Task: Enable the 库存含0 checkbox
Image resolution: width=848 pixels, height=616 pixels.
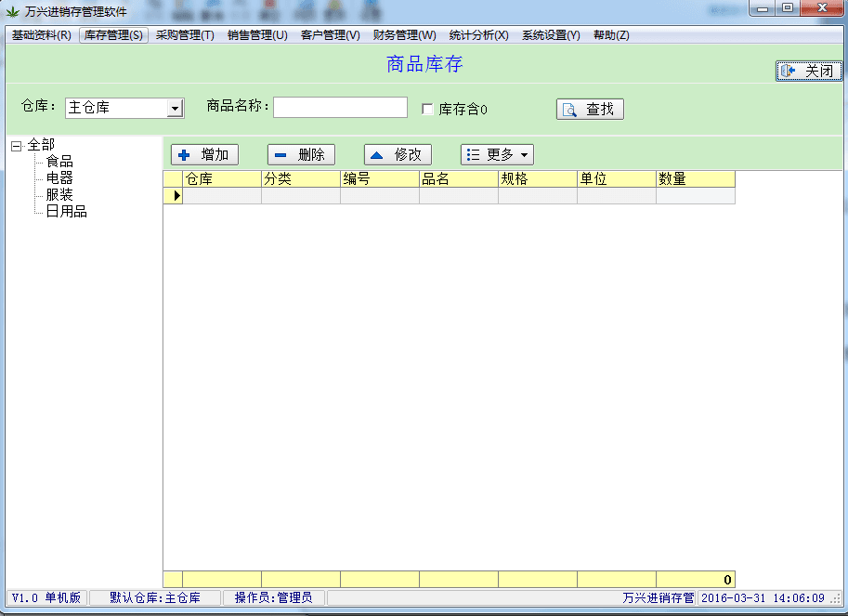Action: point(427,109)
